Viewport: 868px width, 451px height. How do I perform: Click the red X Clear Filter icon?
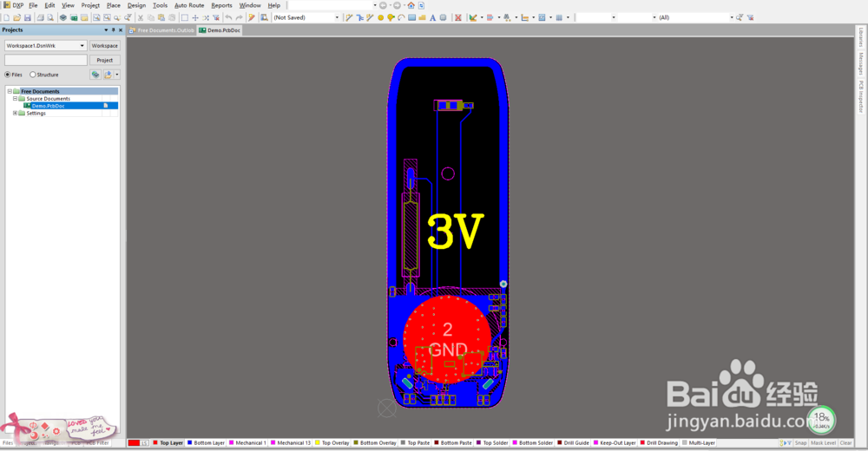tap(458, 17)
